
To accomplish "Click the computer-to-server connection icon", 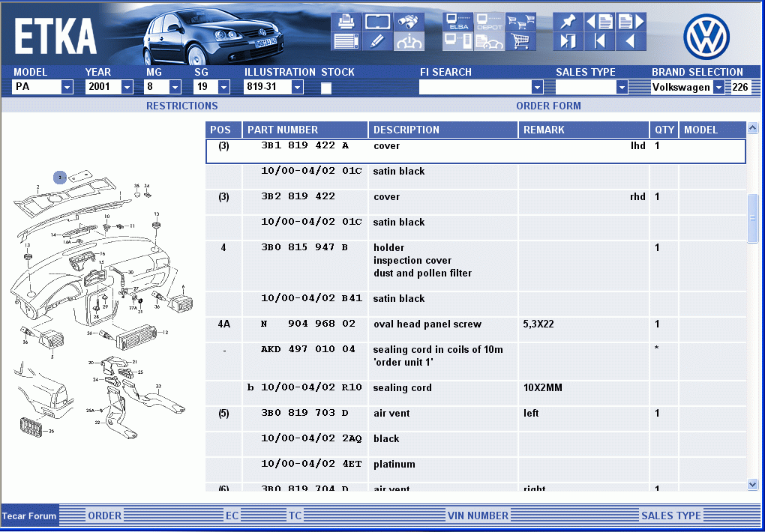I will (457, 41).
